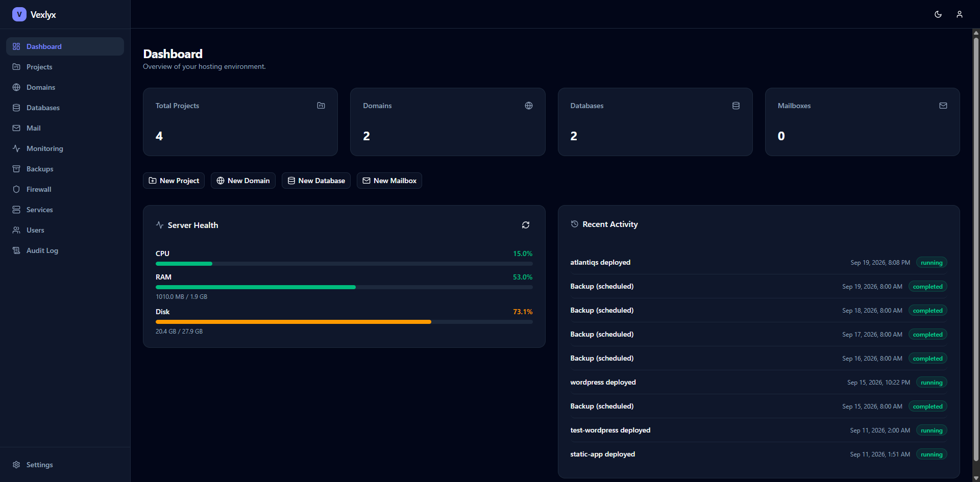980x482 pixels.
Task: Click the New Database button
Action: 316,181
